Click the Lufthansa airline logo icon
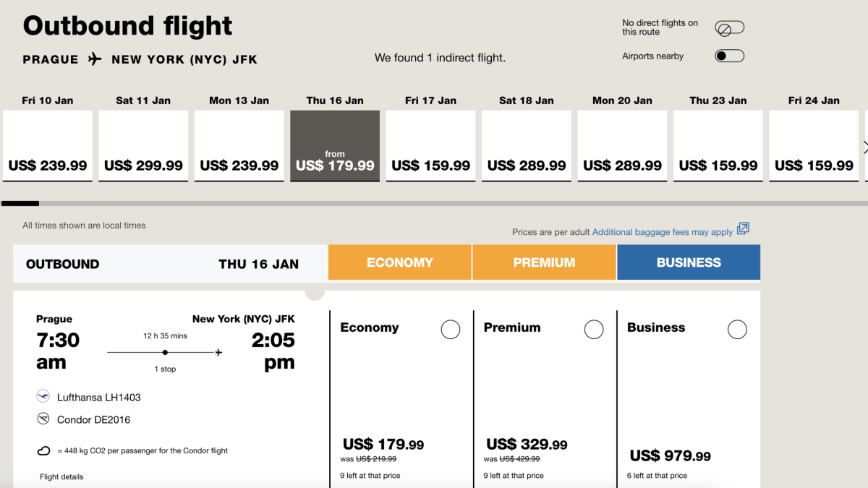The height and width of the screenshot is (488, 868). tap(43, 396)
